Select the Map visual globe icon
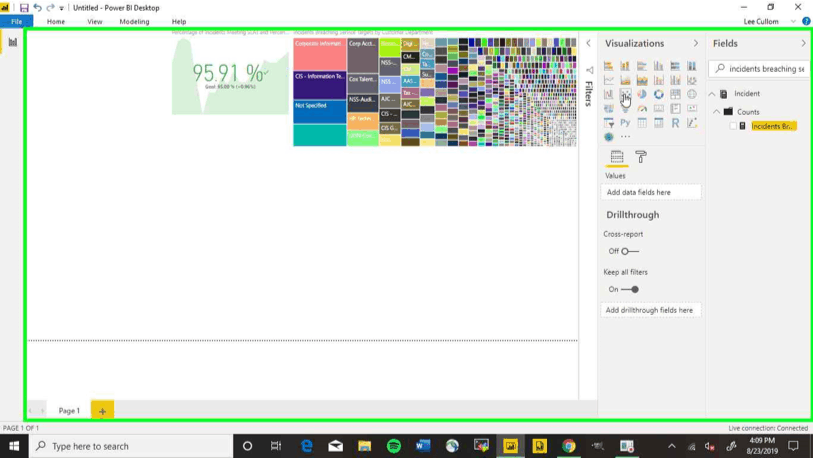815x460 pixels. click(692, 95)
